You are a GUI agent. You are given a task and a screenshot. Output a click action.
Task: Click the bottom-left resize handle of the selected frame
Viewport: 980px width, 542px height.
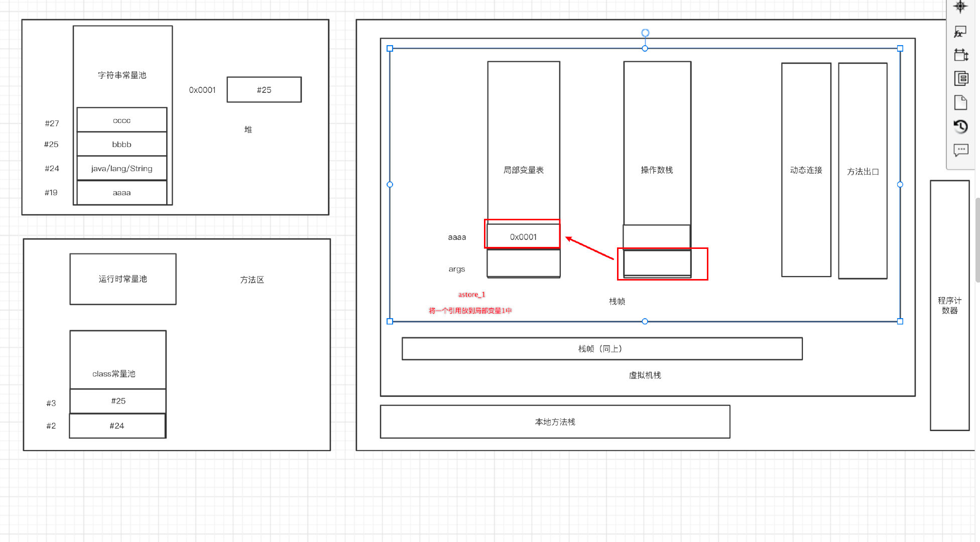click(x=390, y=321)
